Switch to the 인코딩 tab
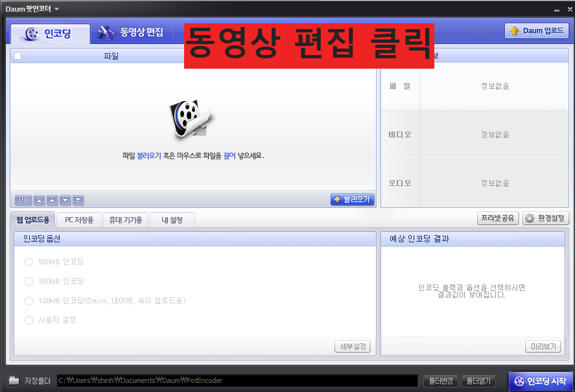Screen dimensions: 575x392 click(x=50, y=34)
